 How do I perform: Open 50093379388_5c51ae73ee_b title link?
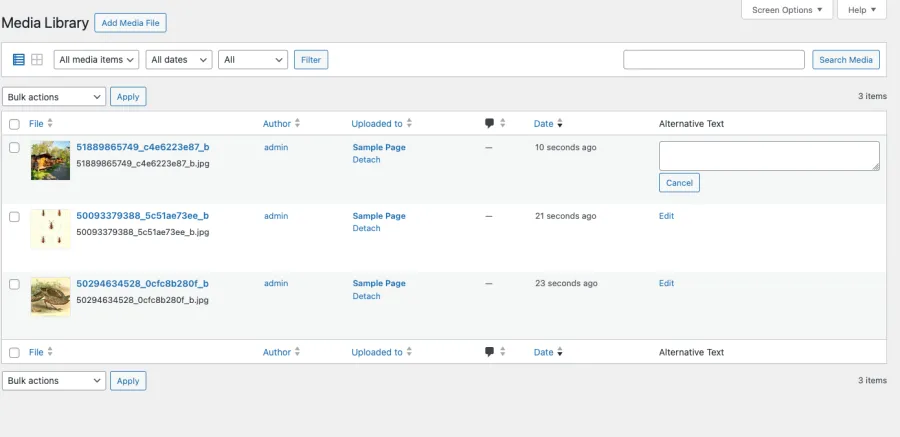pos(142,216)
